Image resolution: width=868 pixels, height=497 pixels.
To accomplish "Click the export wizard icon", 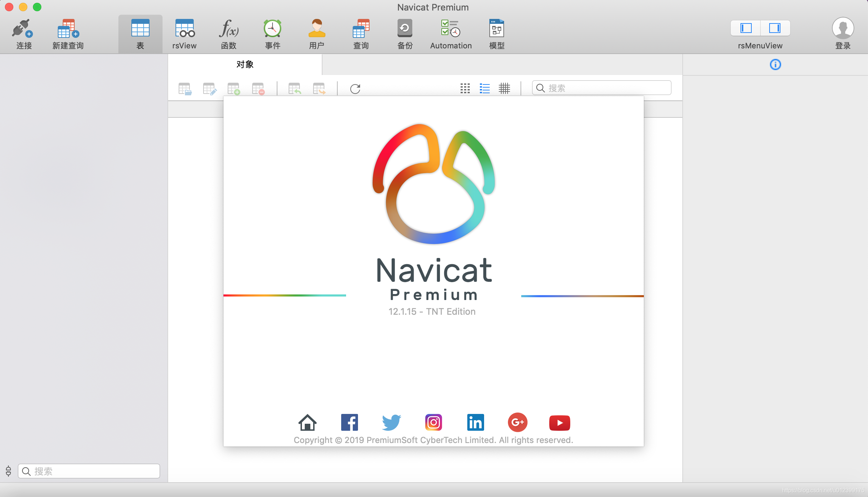I will click(x=319, y=89).
